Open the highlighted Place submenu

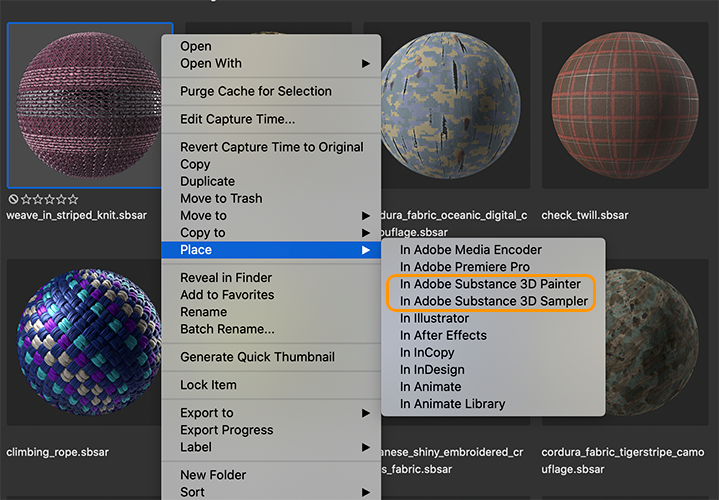(x=271, y=250)
